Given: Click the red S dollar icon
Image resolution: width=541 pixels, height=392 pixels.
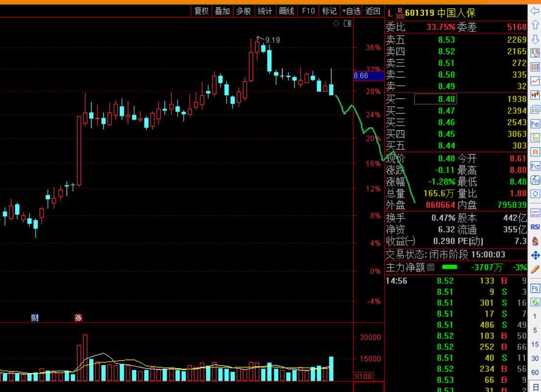Looking at the screenshot, I should click(x=535, y=241).
